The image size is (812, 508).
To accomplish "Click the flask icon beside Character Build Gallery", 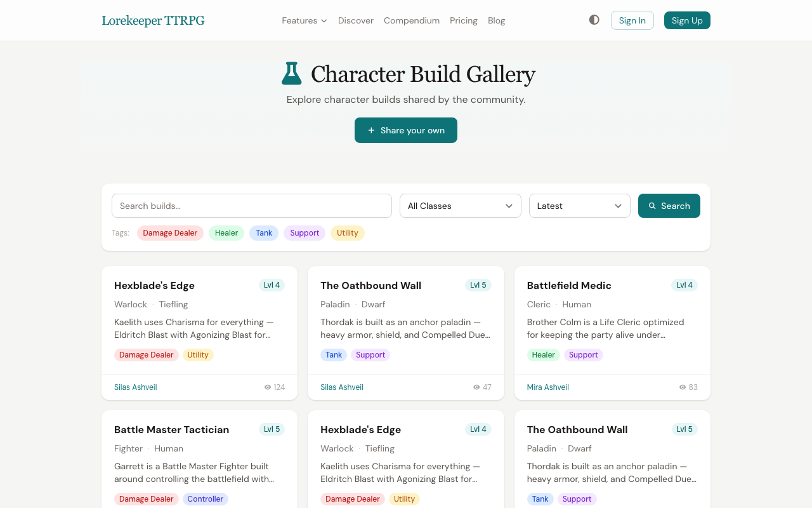I will [x=291, y=72].
